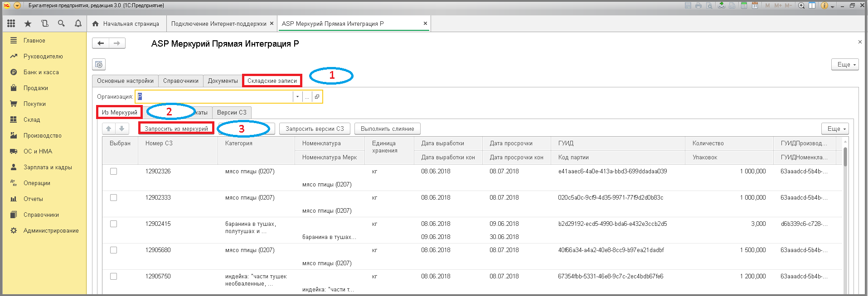Open the Организация item with the open button
This screenshot has width=868, height=296.
(x=317, y=96)
